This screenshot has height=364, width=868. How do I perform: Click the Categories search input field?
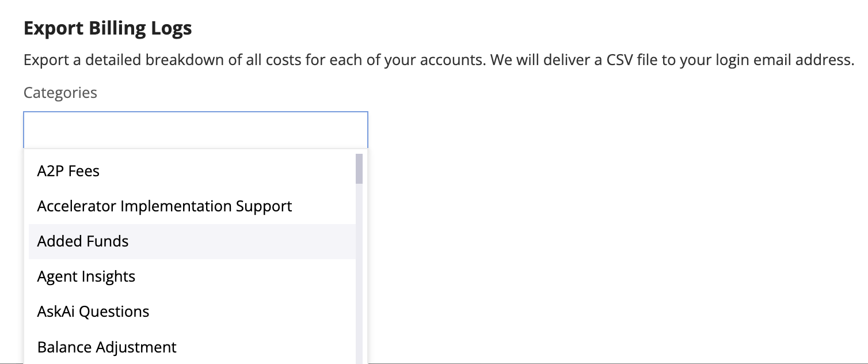point(195,130)
